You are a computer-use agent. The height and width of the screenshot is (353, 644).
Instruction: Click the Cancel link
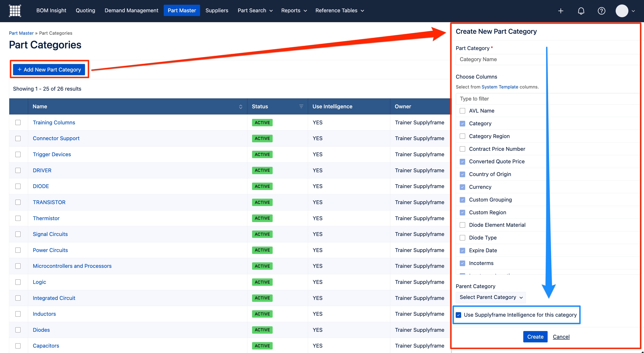point(561,337)
